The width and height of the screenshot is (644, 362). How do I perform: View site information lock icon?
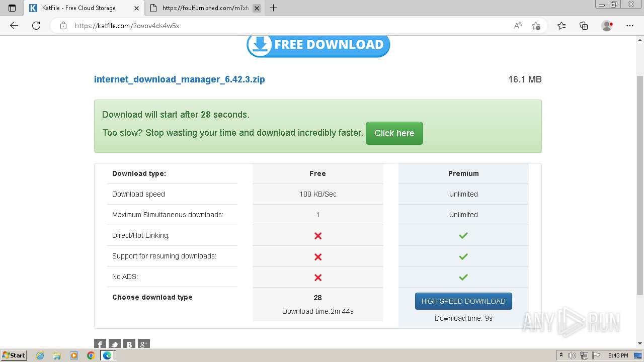click(63, 26)
